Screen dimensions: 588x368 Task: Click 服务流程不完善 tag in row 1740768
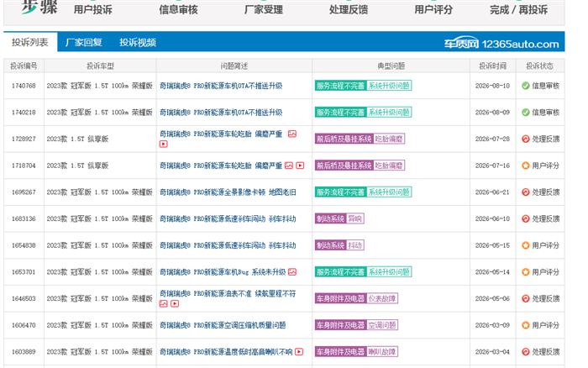click(x=340, y=86)
